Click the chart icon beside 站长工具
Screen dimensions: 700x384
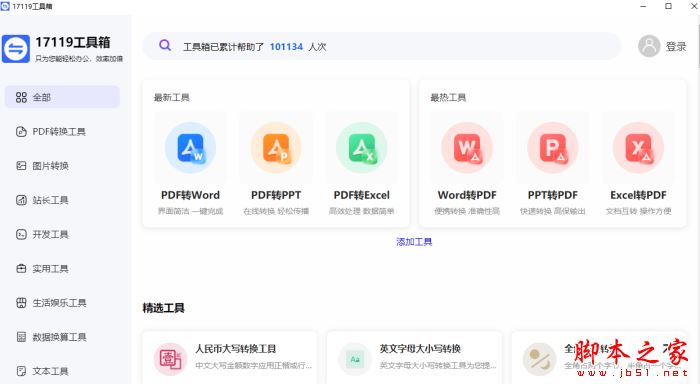pos(21,200)
